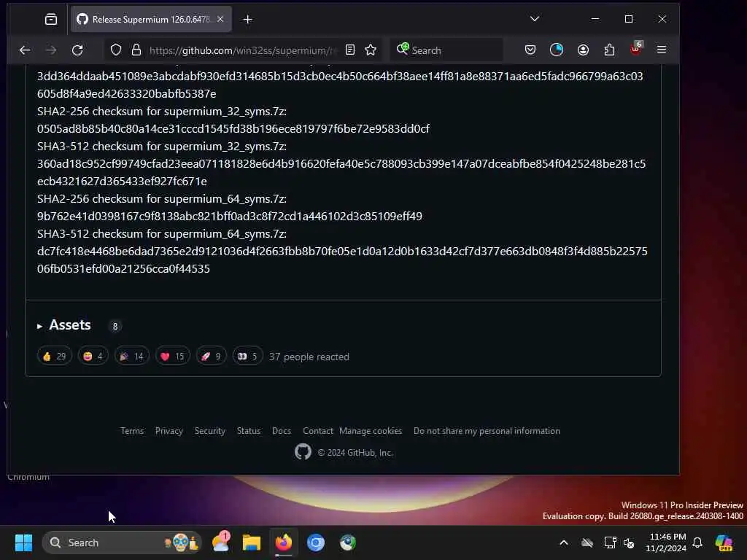This screenshot has height=560, width=747.
Task: Open the extensions puzzle icon
Action: coord(609,50)
